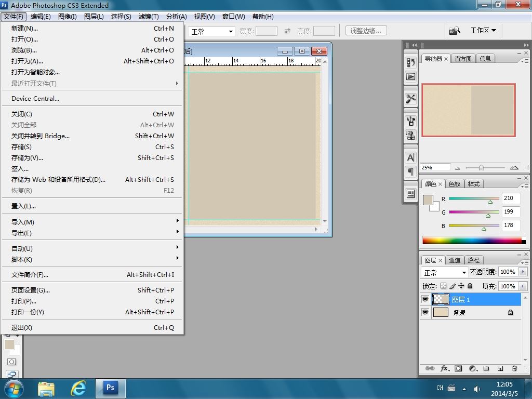The image size is (532, 399).
Task: Open the Layers panel options menu icon
Action: pos(525,262)
